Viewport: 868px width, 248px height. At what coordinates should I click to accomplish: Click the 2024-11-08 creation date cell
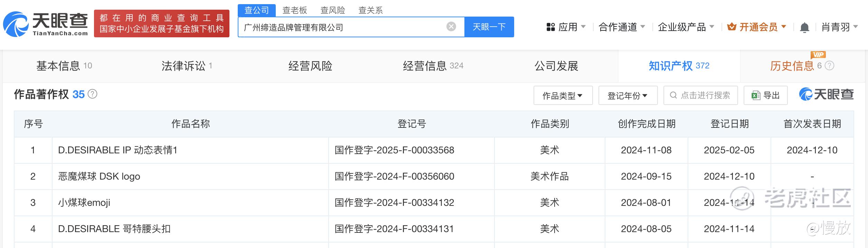646,150
